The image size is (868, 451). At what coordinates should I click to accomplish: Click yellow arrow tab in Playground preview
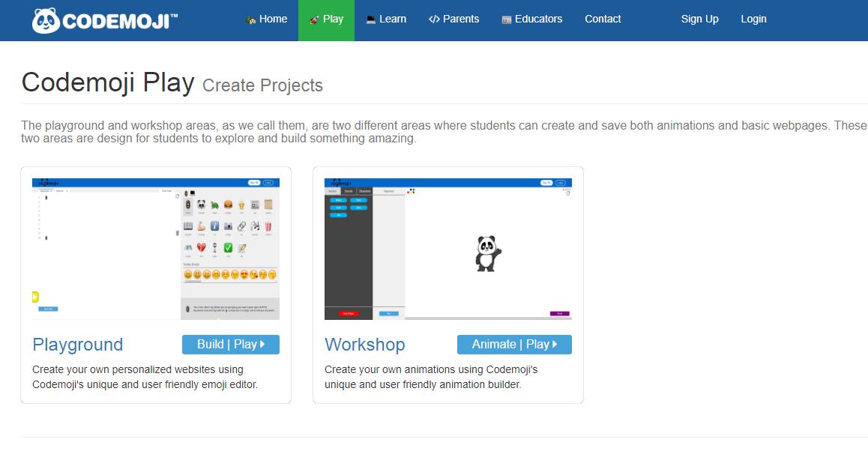(x=35, y=297)
